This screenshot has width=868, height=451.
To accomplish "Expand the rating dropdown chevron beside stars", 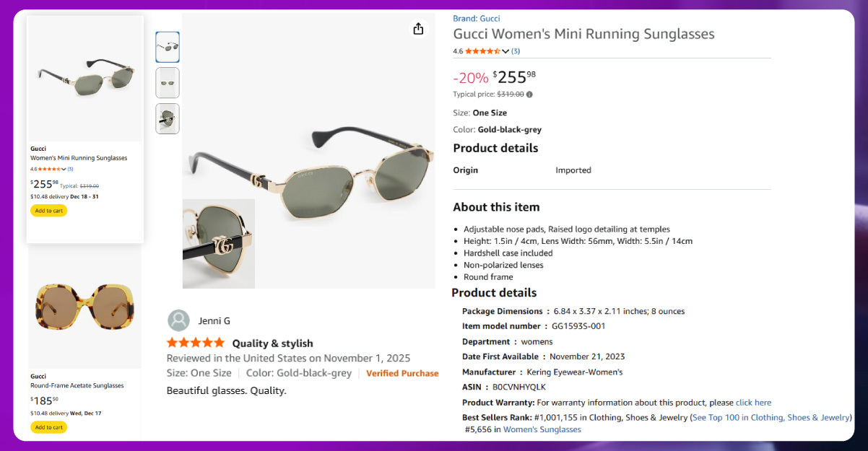I will (x=505, y=51).
